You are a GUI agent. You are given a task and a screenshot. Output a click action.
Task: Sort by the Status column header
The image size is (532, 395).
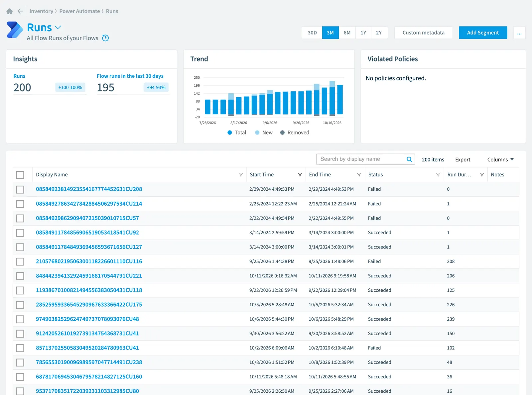point(376,175)
